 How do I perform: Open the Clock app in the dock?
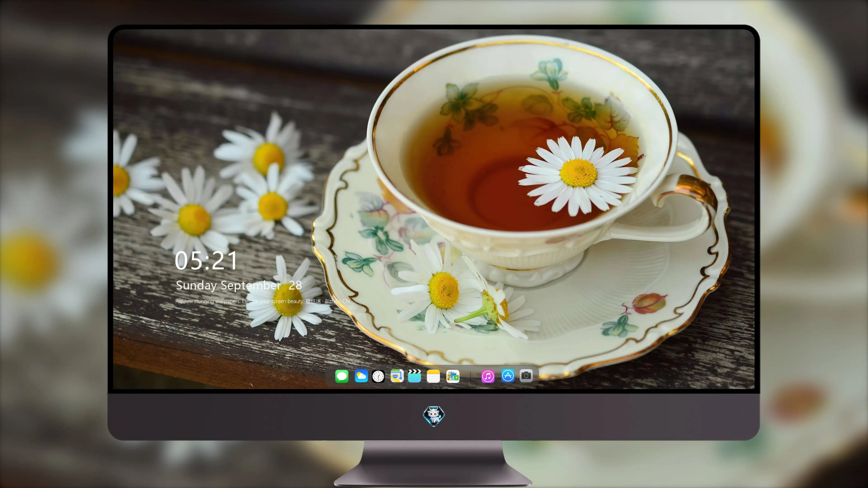click(x=378, y=376)
